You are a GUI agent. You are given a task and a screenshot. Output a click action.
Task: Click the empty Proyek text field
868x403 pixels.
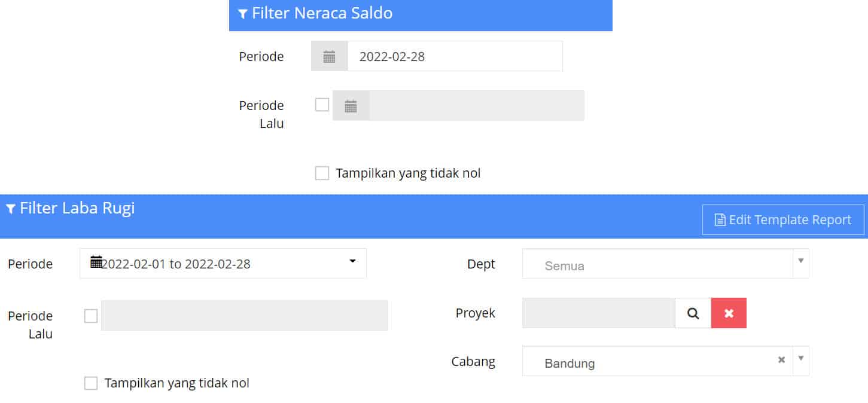point(599,313)
